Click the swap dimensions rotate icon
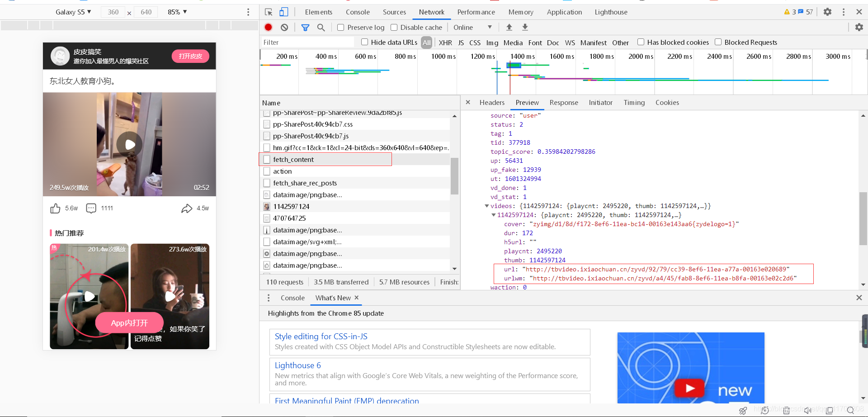Screen dimensions: 868x417 tap(129, 13)
